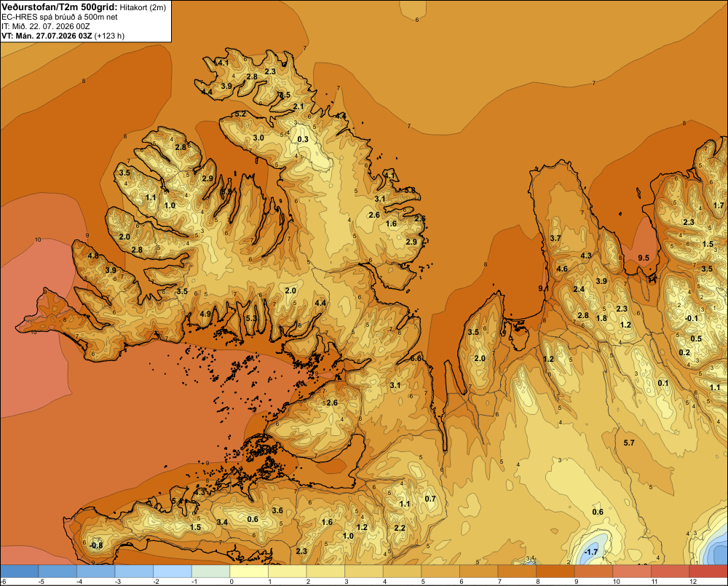Image resolution: width=728 pixels, height=586 pixels.
Task: Click the legend label '0'
Action: (232, 582)
